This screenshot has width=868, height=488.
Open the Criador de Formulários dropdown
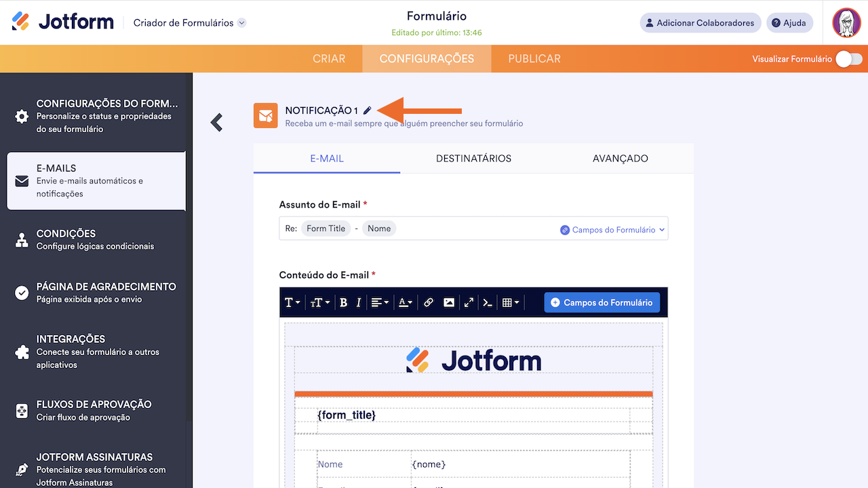[x=190, y=23]
